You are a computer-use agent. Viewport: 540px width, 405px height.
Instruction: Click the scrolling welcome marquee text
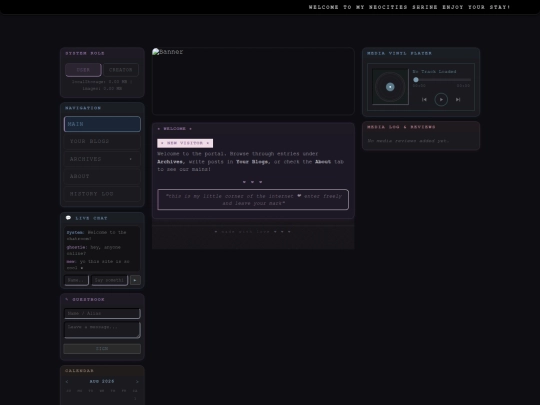pos(409,7)
